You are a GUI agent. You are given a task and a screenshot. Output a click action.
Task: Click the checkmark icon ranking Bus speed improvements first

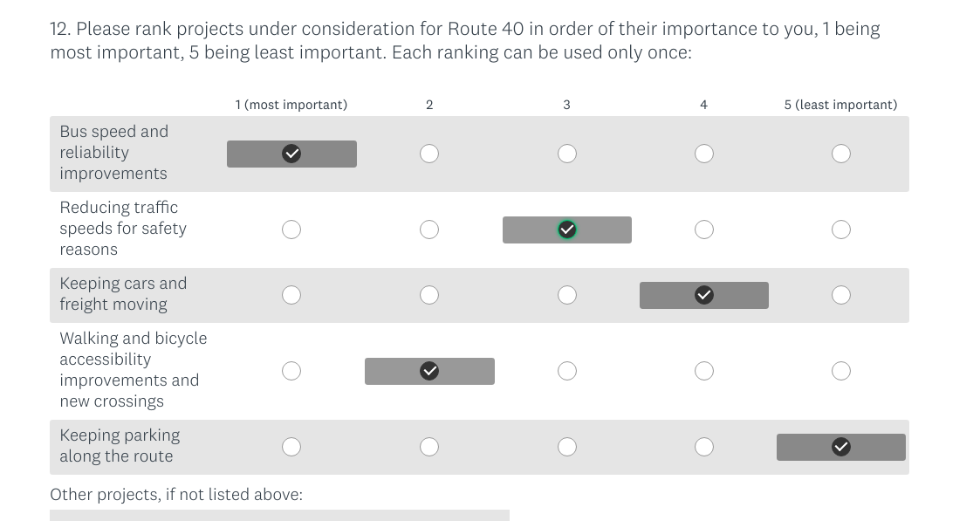pyautogui.click(x=291, y=154)
